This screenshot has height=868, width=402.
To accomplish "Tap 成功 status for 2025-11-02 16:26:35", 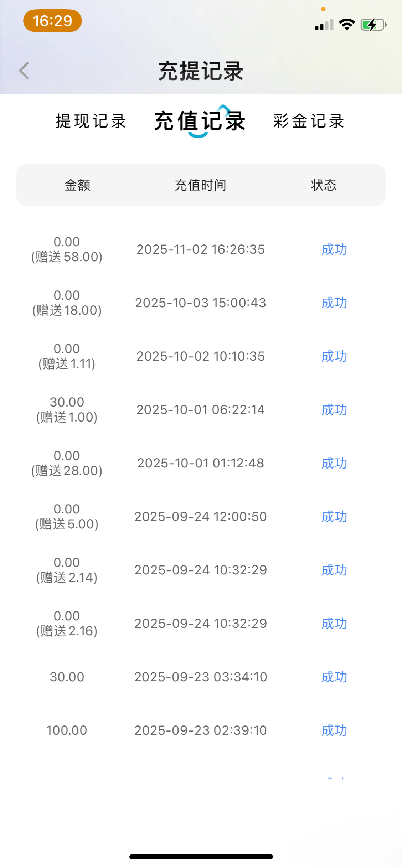I will (x=334, y=249).
